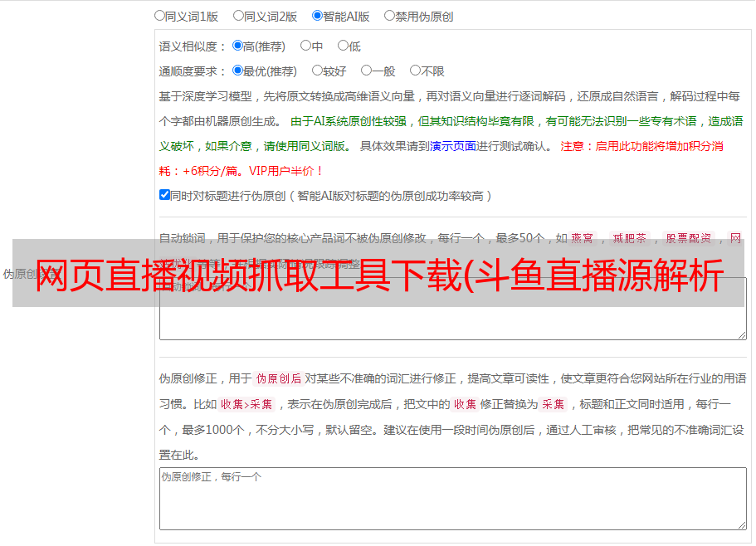Choose the 智能AI版 radio option
Screen dimensions: 756x546
coord(317,16)
